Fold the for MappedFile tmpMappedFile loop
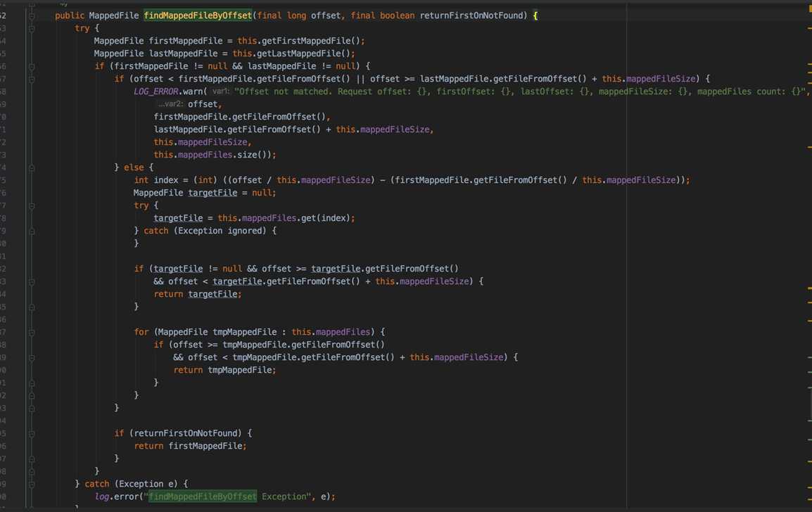The width and height of the screenshot is (812, 512). pyautogui.click(x=32, y=333)
